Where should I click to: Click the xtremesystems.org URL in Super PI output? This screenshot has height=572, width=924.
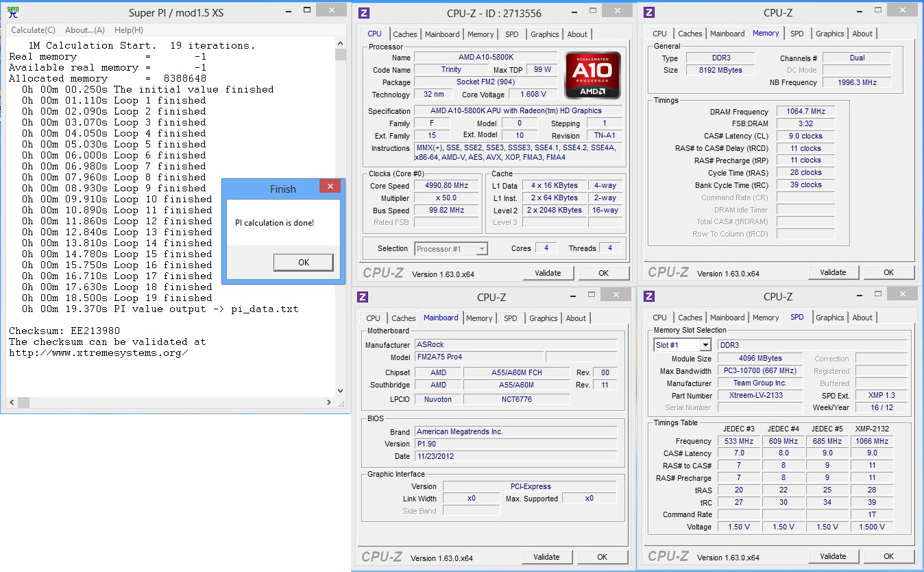(x=99, y=353)
